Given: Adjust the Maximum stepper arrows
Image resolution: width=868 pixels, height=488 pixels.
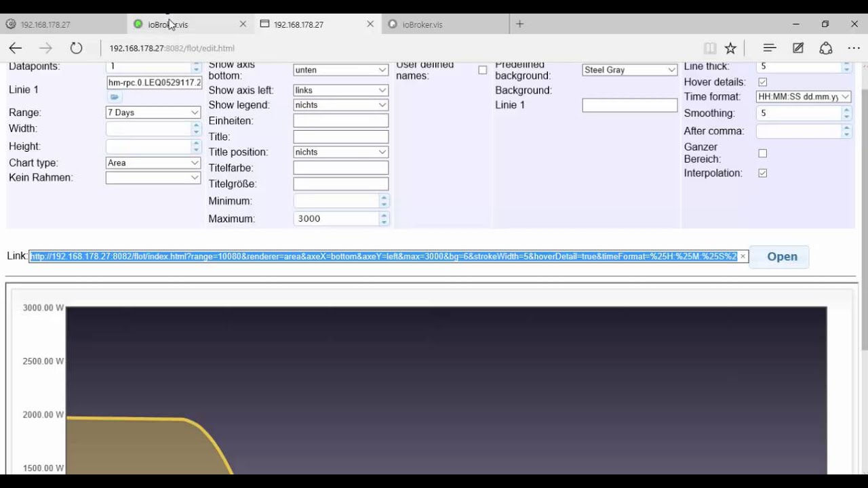Looking at the screenshot, I should pyautogui.click(x=384, y=219).
